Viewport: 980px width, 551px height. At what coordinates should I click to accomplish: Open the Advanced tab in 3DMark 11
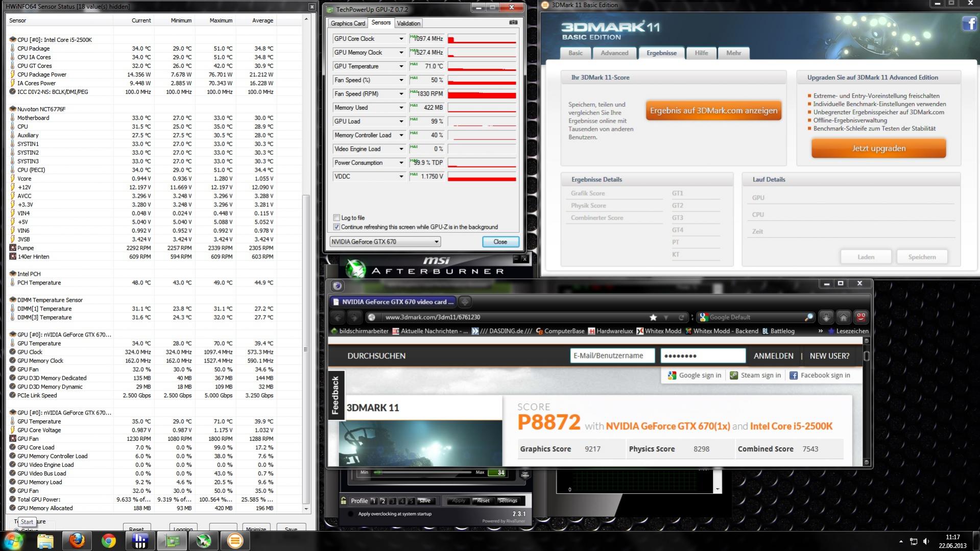coord(614,53)
